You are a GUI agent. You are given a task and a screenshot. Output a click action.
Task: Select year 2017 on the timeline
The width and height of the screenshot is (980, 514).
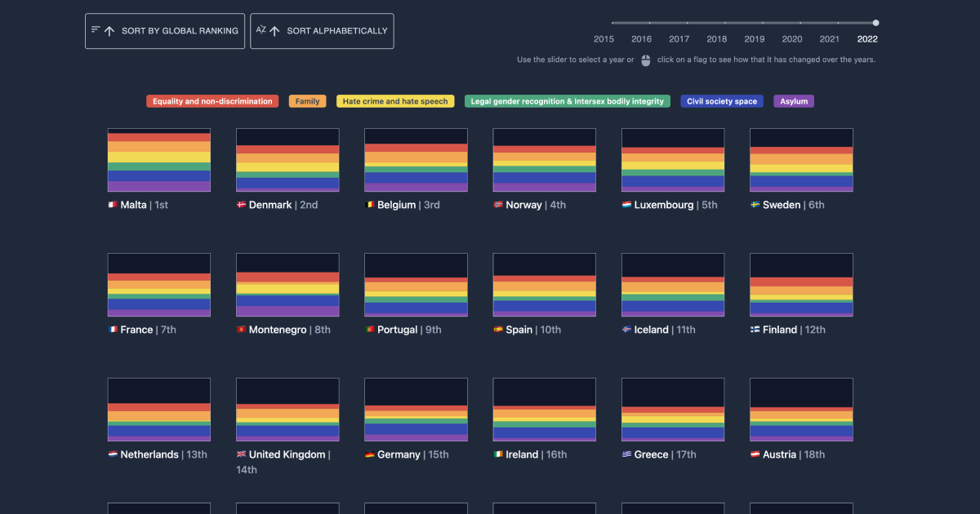679,38
